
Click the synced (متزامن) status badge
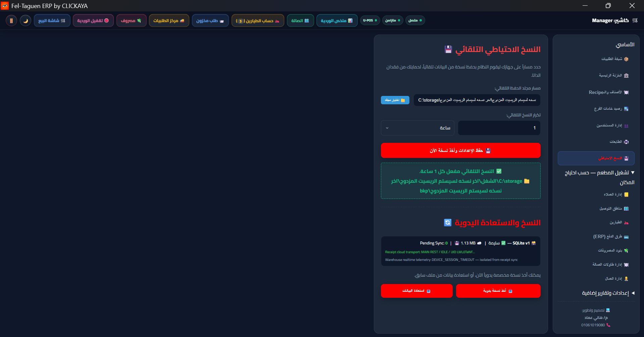point(393,20)
